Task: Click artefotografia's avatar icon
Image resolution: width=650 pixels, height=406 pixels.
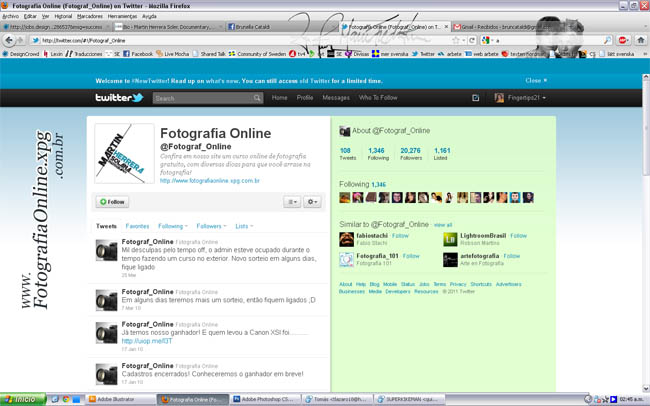Action: coord(450,260)
